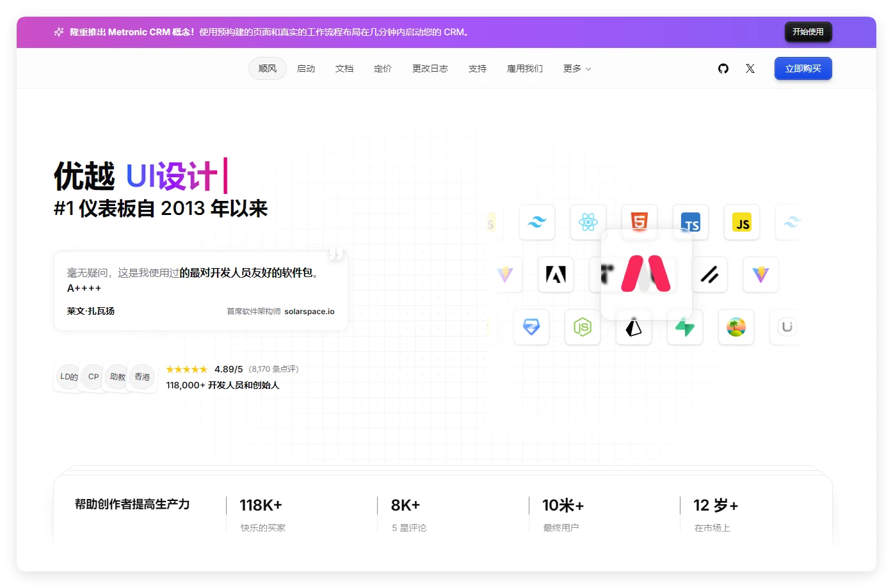Select the Tailwind CSS icon
The height and width of the screenshot is (588, 893).
coord(536,222)
